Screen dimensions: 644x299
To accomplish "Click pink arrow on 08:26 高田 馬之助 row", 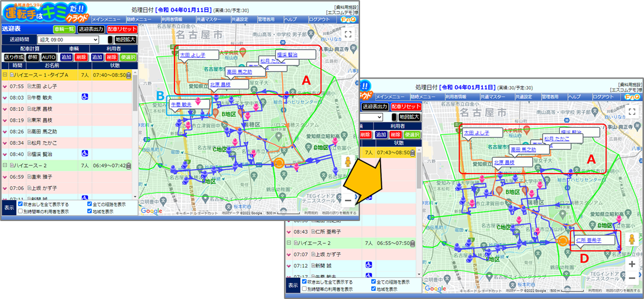I will coord(5,131).
